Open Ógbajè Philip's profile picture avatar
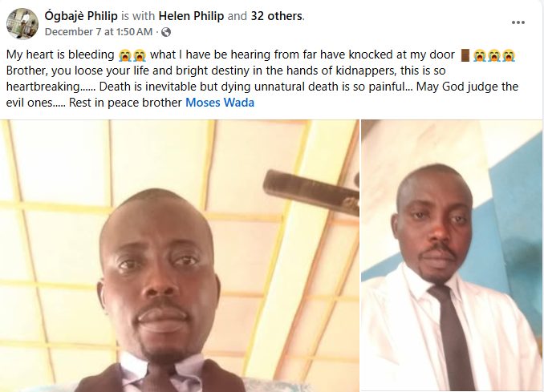Viewport: 544px width, 392px height. (x=22, y=24)
